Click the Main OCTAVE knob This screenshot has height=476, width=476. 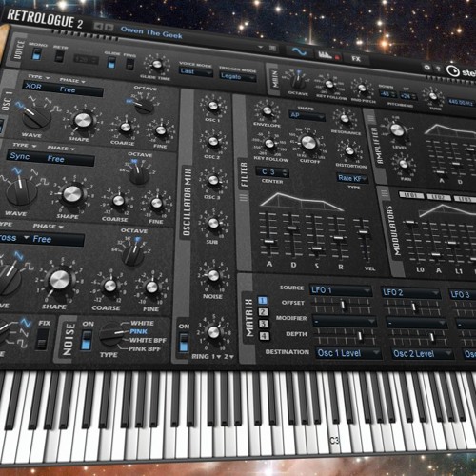tap(298, 81)
